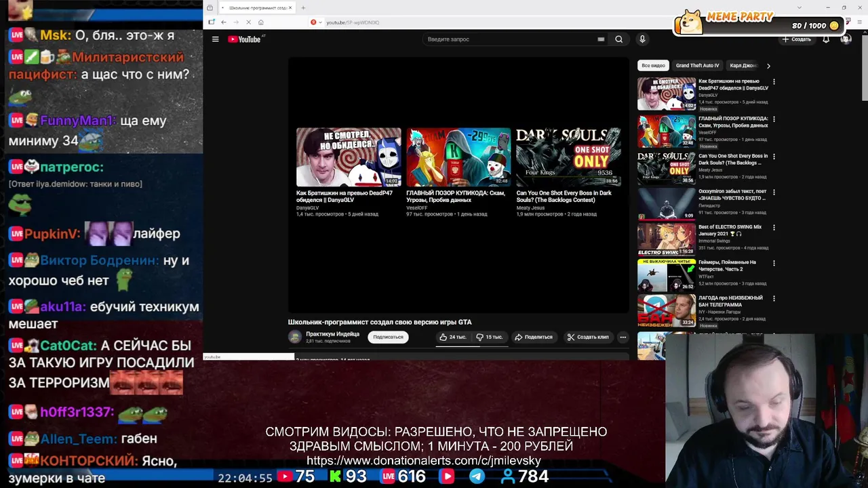
Task: Click the Создать create button
Action: 796,39
